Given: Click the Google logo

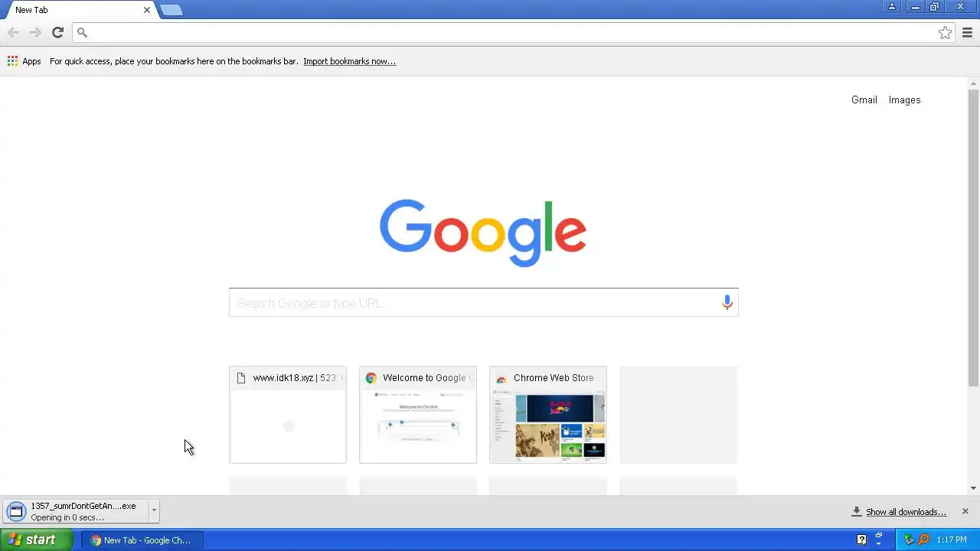Looking at the screenshot, I should 483,233.
